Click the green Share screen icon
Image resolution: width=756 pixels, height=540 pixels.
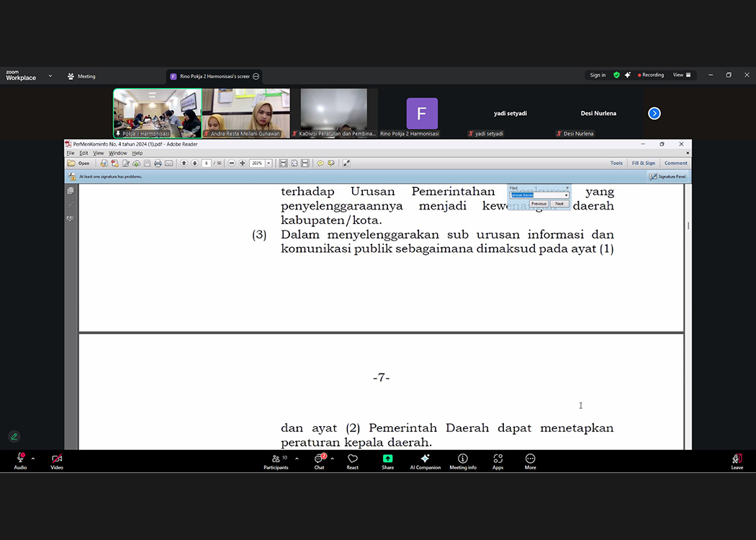coord(387,462)
